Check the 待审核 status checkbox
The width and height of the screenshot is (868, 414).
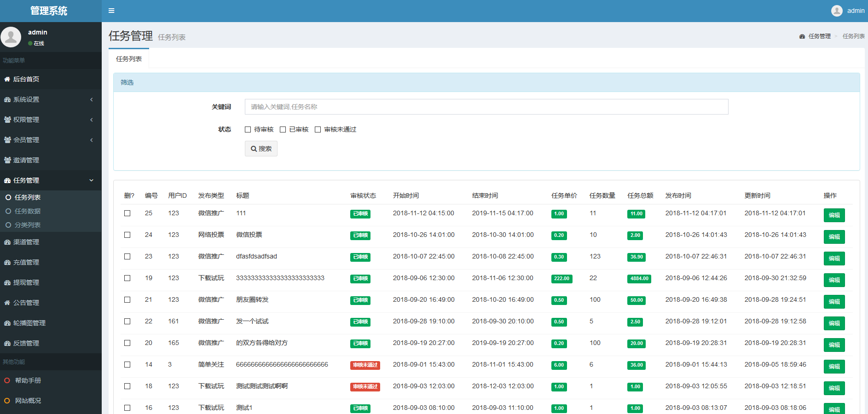tap(248, 130)
